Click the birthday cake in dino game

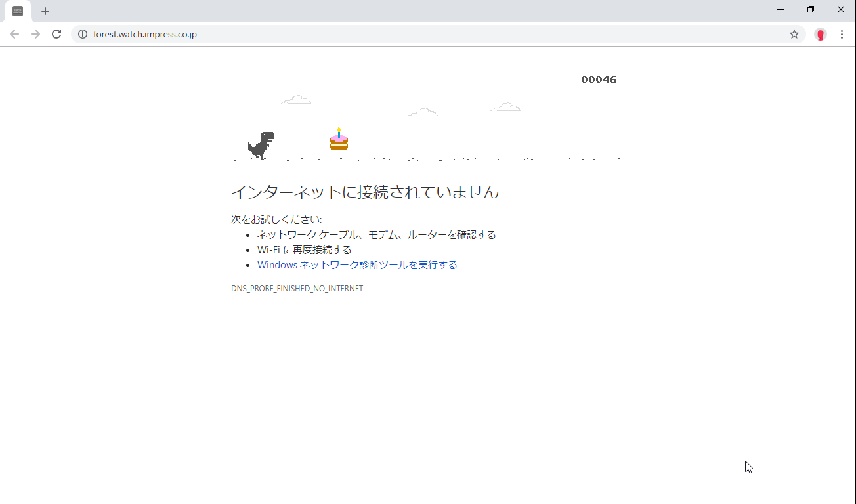pyautogui.click(x=339, y=139)
